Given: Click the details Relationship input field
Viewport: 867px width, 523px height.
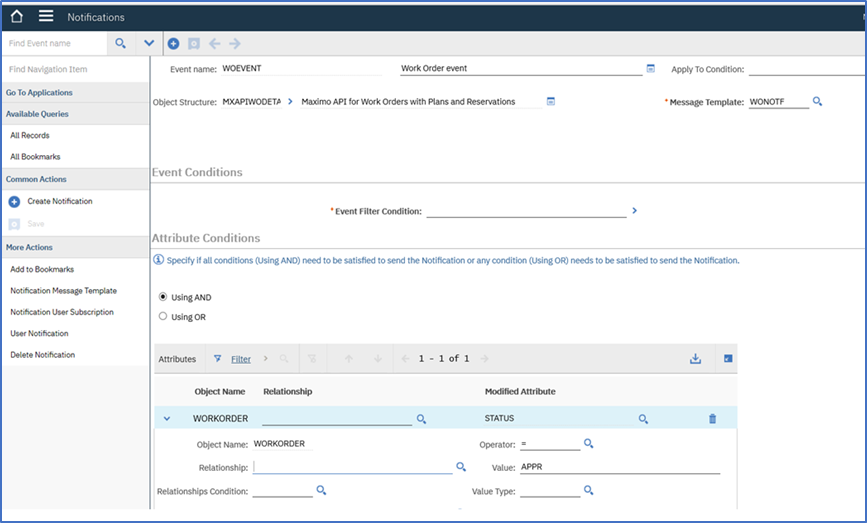Looking at the screenshot, I should tap(353, 467).
